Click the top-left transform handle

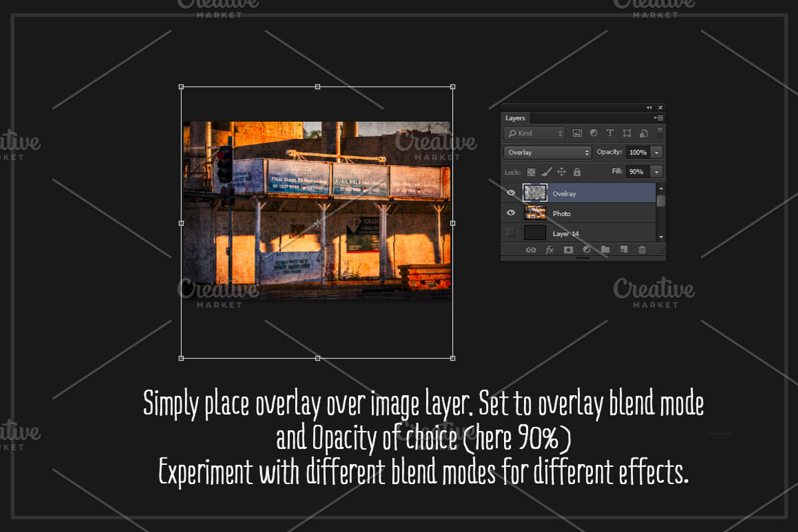point(182,86)
